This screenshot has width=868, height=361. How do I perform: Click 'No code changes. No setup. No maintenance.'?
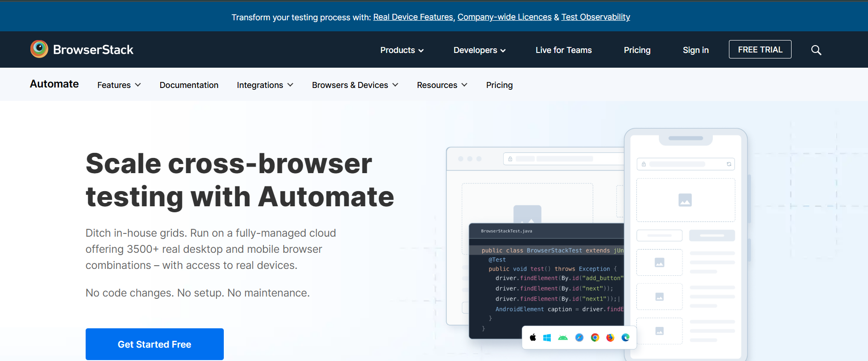click(198, 293)
